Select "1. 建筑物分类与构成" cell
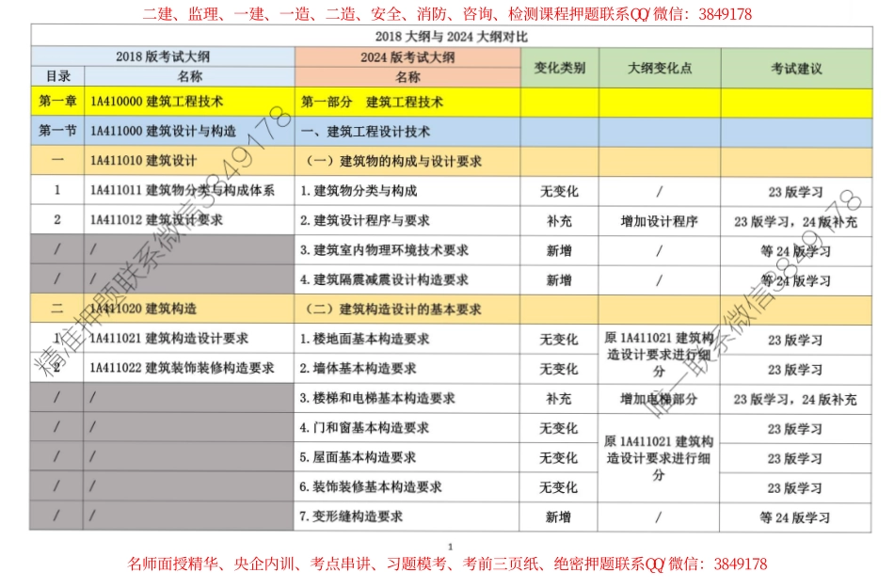894x588 pixels. click(x=407, y=191)
